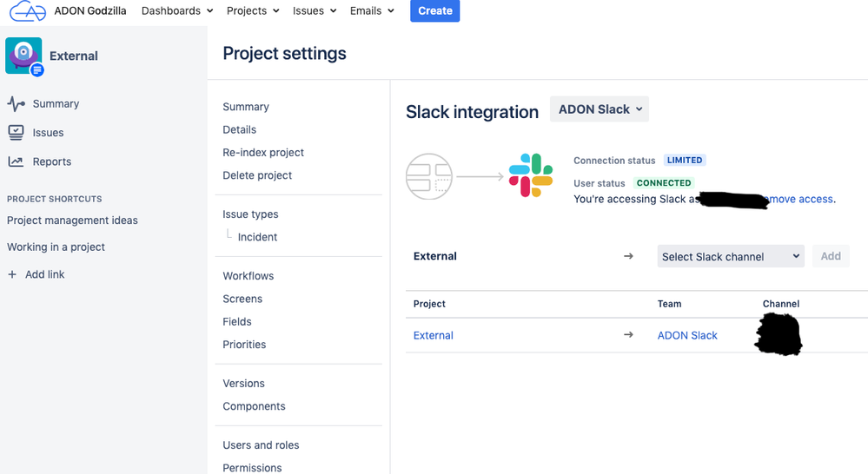Click the remove access link

pos(801,199)
